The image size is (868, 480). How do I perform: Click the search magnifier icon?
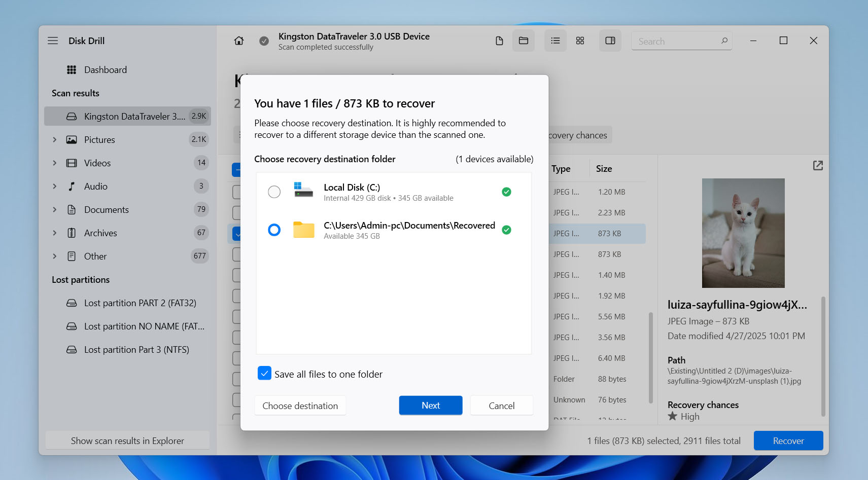pos(724,41)
